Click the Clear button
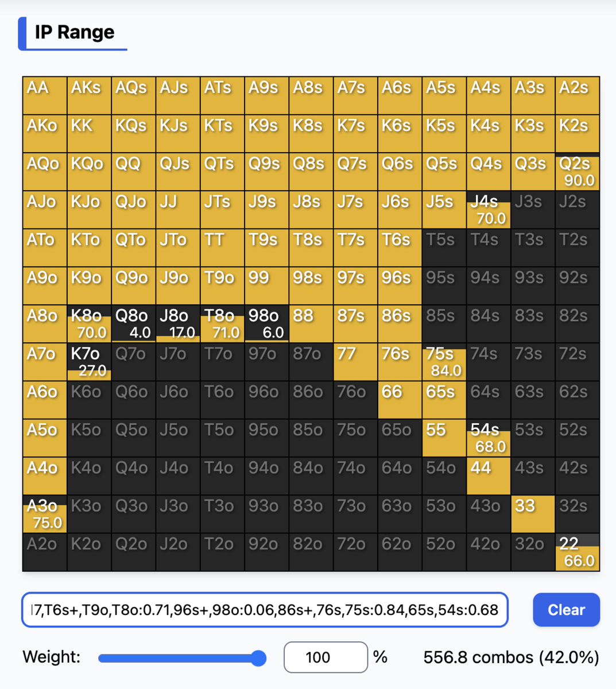Screen dimensions: 616x689 566,610
